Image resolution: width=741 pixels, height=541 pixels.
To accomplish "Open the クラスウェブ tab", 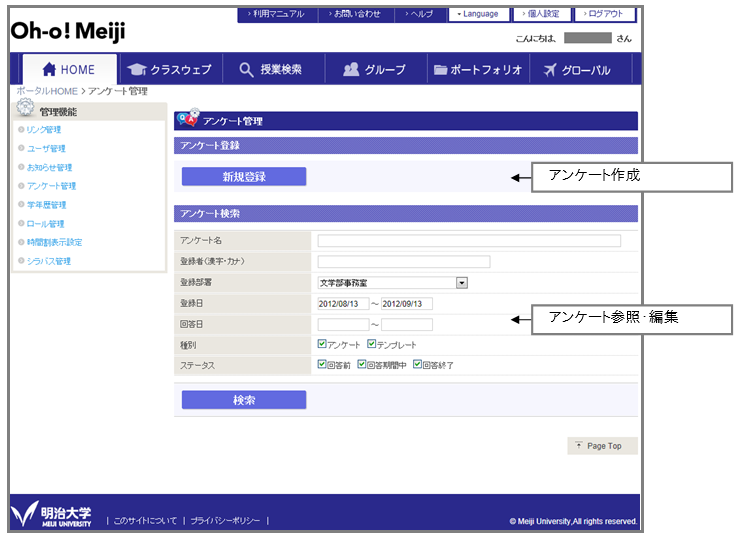I will coord(170,69).
